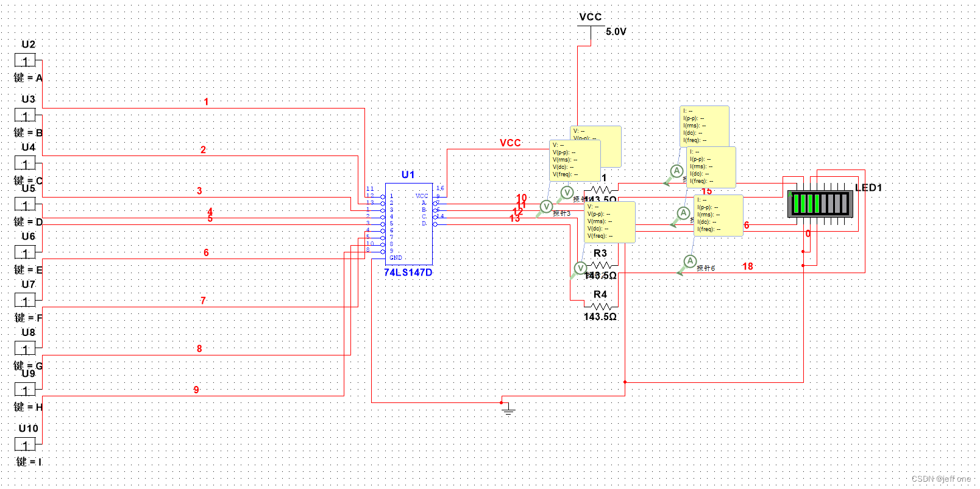Click the red VCC net label
980x489 pixels.
click(511, 143)
